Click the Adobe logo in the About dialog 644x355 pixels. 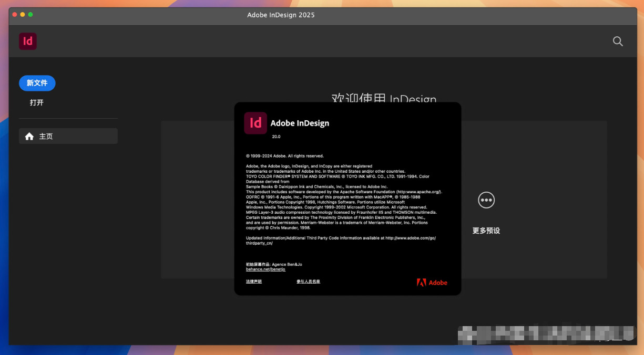pos(432,283)
